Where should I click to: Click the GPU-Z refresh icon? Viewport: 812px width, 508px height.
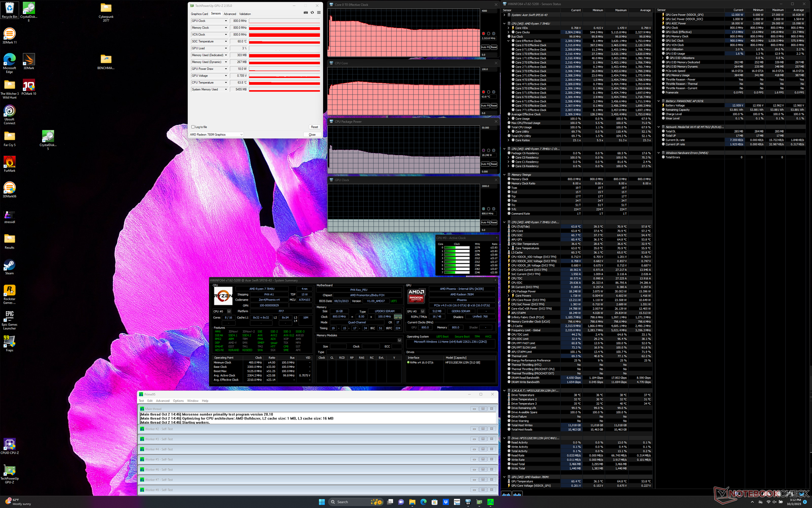[x=312, y=13]
